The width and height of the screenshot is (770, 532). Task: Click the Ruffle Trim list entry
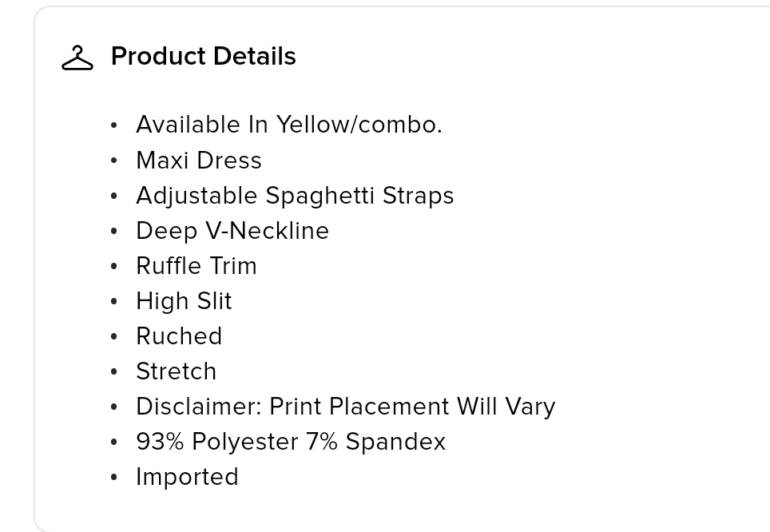click(x=196, y=266)
